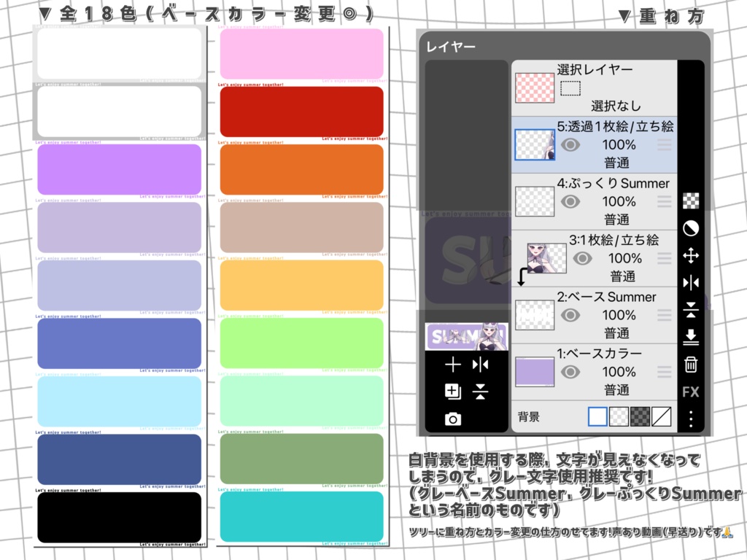Grab reorder handle on layer 5 透過1枚絵/立ち絵

coord(665,145)
